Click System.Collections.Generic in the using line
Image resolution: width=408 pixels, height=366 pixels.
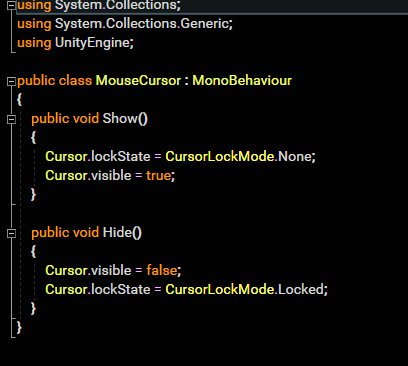coord(142,24)
